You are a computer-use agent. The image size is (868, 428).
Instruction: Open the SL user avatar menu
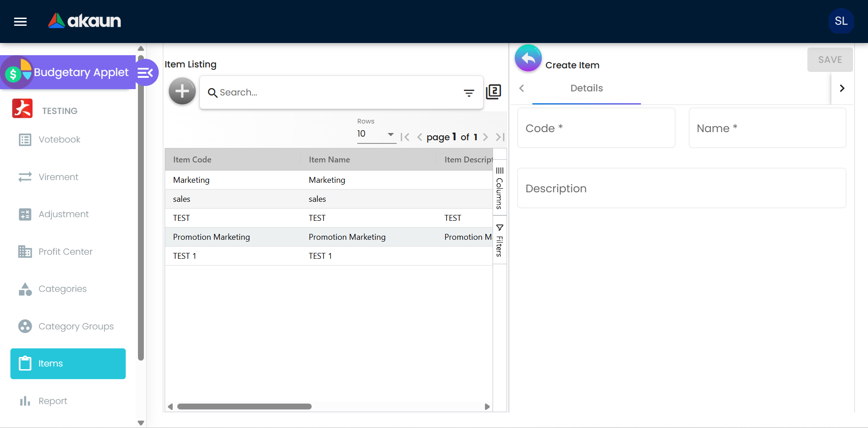click(841, 21)
